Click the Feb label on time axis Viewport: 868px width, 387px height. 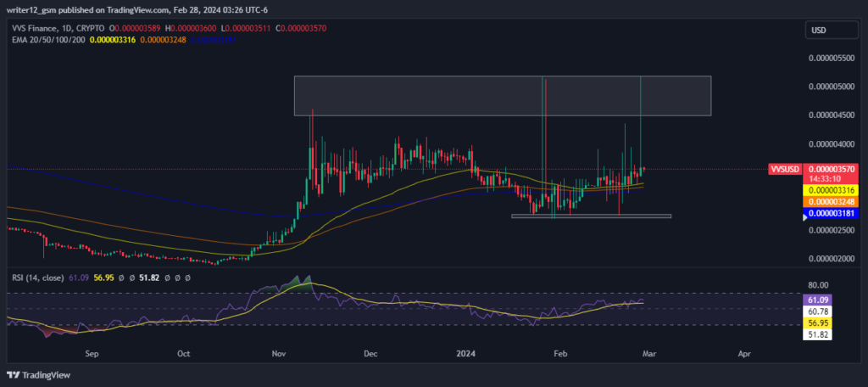click(x=561, y=353)
